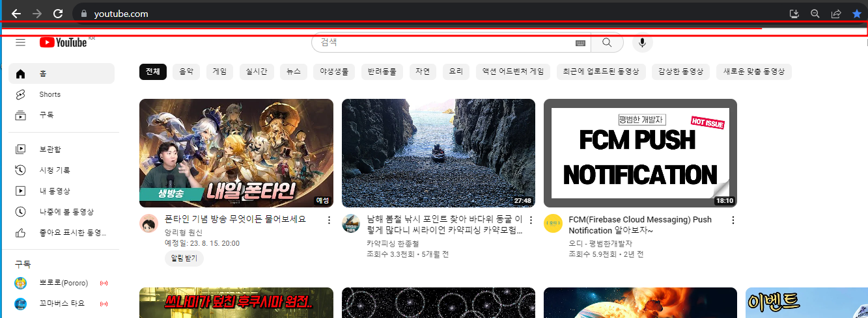The width and height of the screenshot is (868, 318).
Task: Open channel name 오디 - 평범한개발자
Action: coord(600,243)
